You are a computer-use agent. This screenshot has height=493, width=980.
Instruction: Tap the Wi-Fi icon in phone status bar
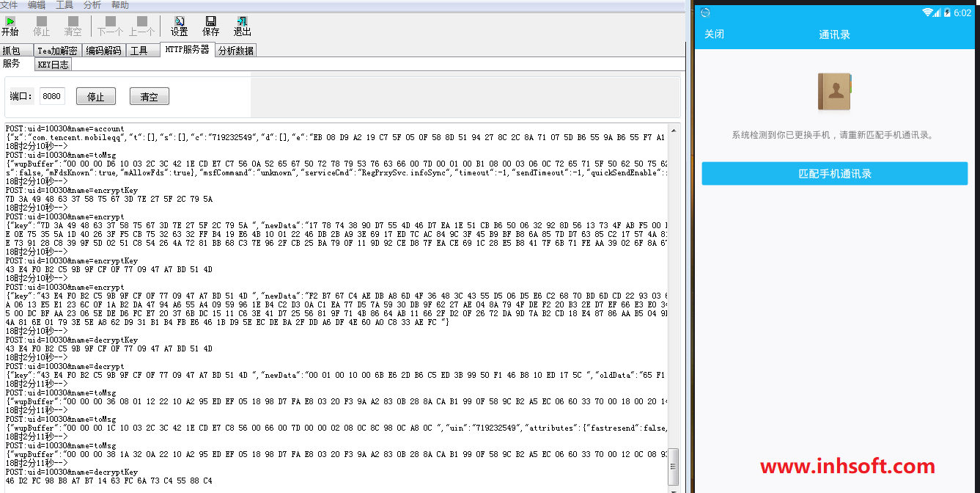928,12
